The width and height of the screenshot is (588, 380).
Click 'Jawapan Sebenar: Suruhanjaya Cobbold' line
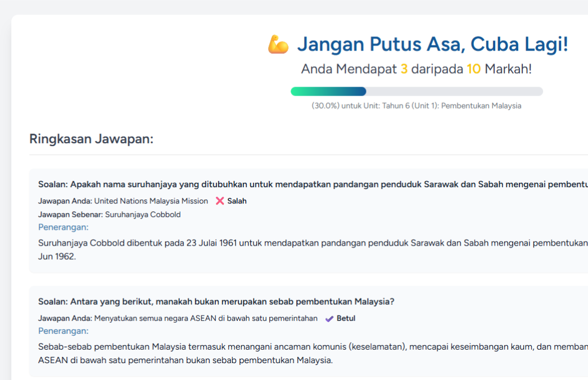coord(110,215)
